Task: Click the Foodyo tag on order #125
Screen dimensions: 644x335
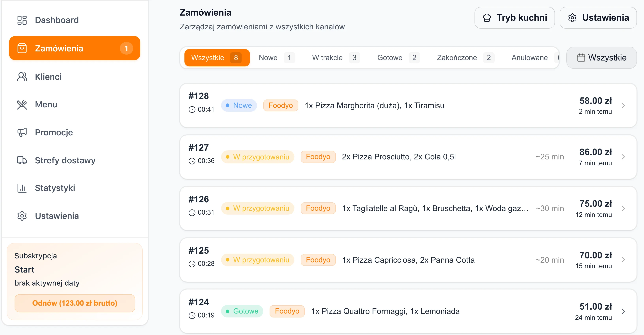Action: [318, 260]
